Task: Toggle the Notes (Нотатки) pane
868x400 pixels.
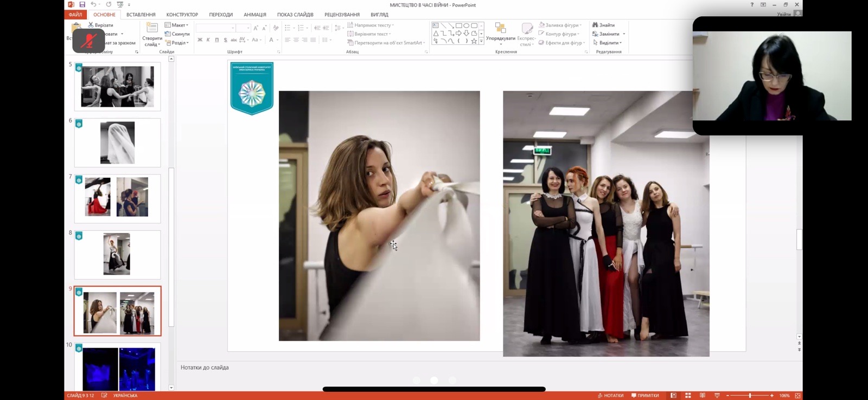Action: click(x=610, y=396)
